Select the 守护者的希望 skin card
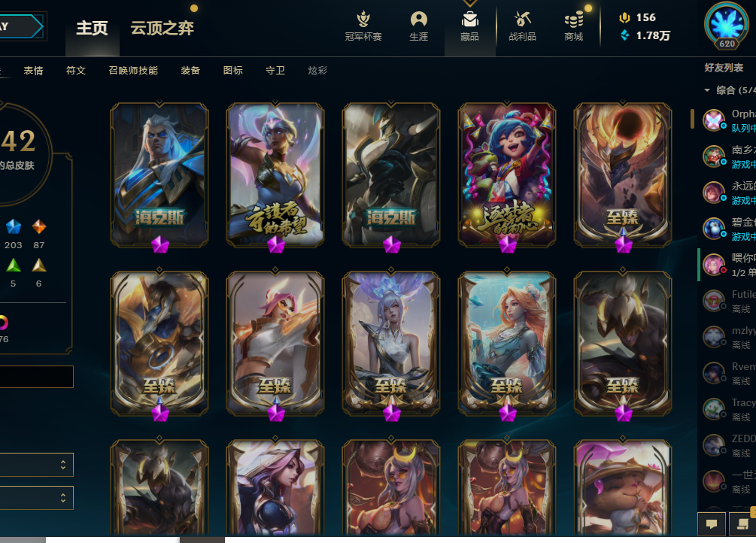756x543 pixels. point(275,174)
